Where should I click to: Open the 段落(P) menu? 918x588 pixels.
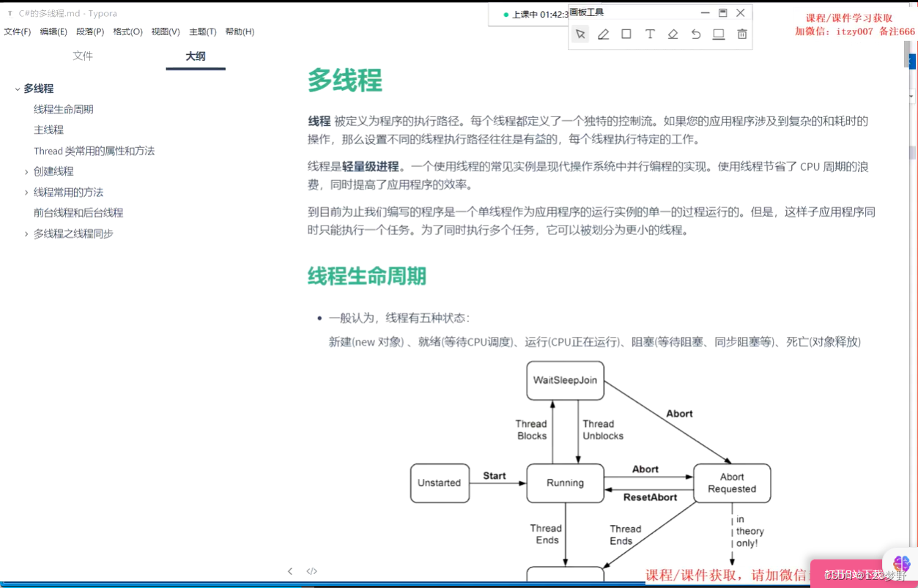click(x=90, y=31)
